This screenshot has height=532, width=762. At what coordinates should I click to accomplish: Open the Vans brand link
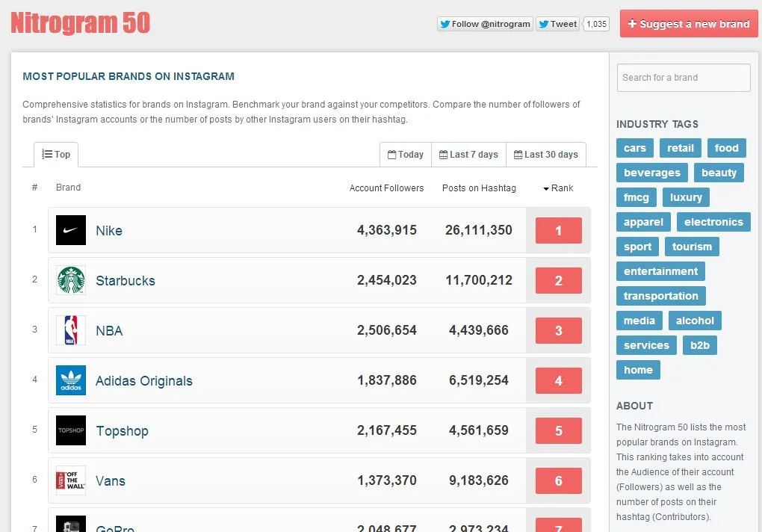tap(111, 481)
